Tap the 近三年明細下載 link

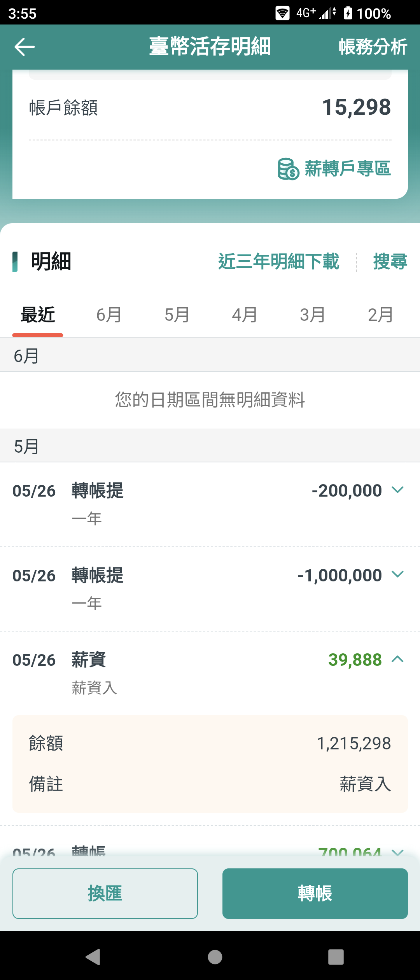click(279, 261)
